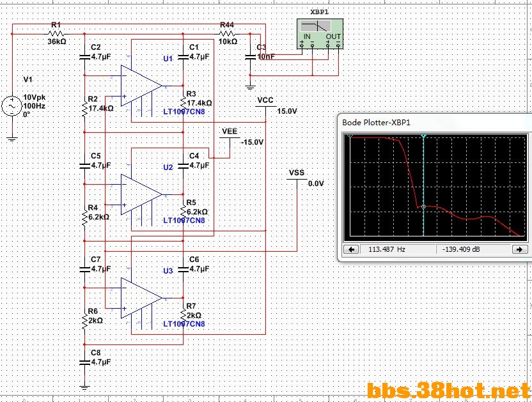Select capacitor C3 10nF symbol

(x=250, y=56)
